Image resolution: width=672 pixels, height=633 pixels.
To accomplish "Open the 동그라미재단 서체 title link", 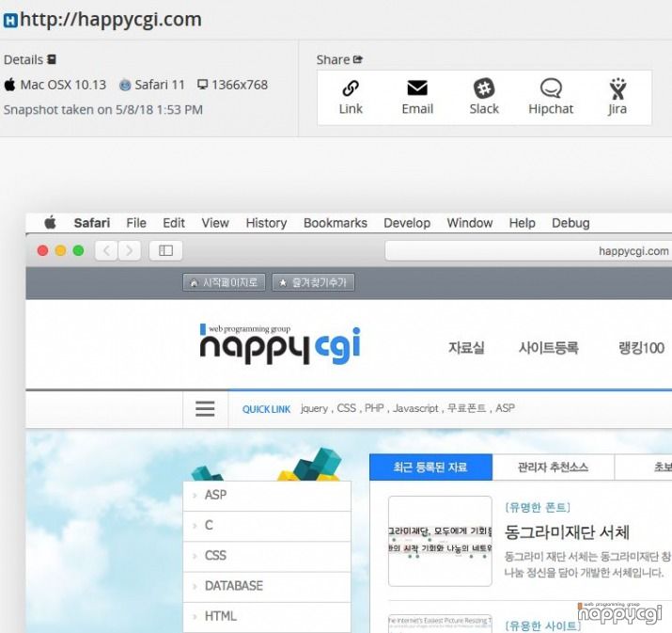I will click(x=567, y=532).
